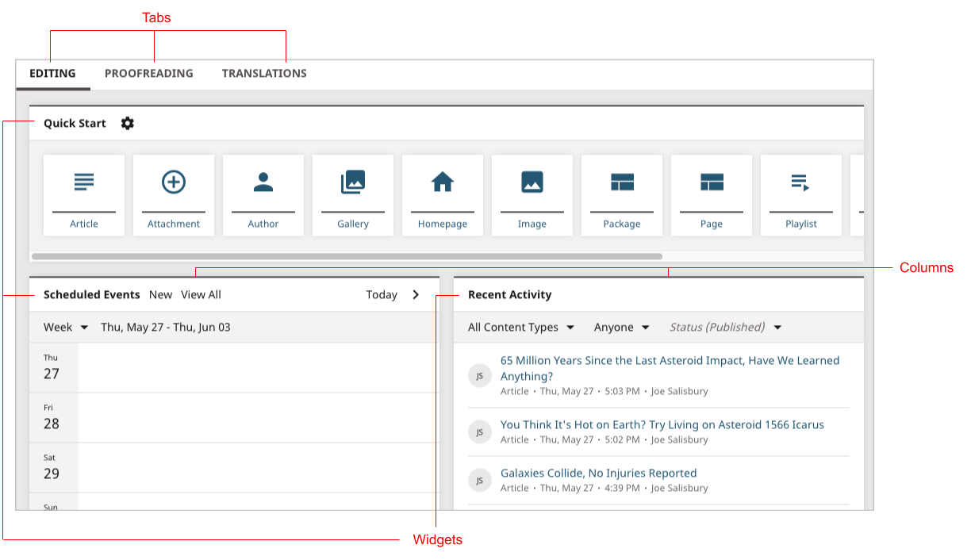
Task: Click the Quick Start horizontal scrollbar
Action: (x=347, y=256)
